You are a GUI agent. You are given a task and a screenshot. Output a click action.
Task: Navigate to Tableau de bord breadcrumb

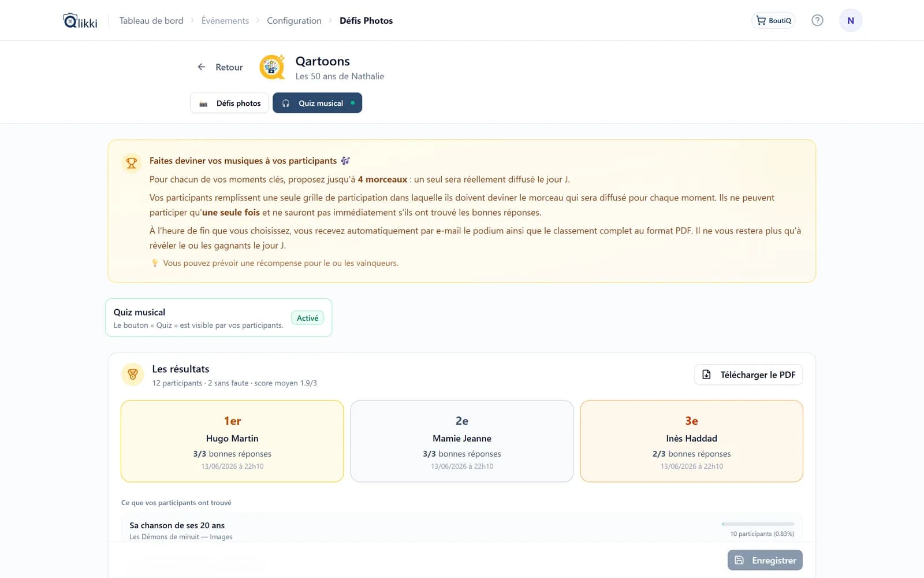[x=151, y=21]
